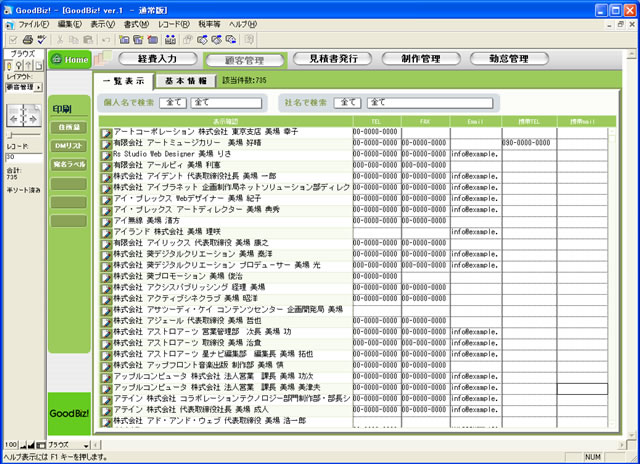Open the 書式 menu

136,24
